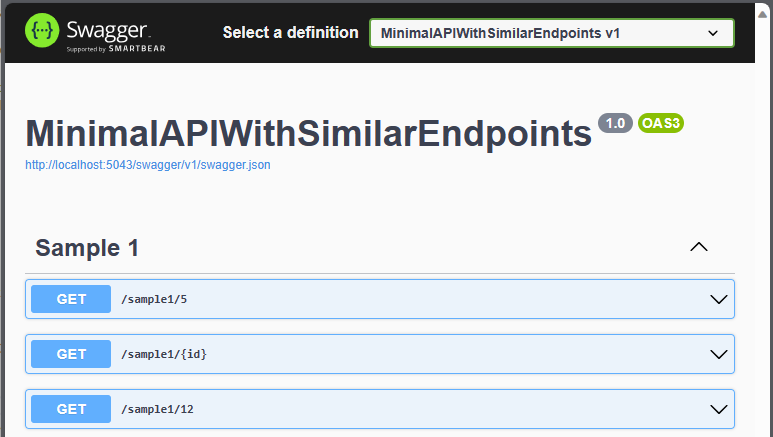Screen dimensions: 773x437
Task: Expand the /sample1/5 operation with its chevron
Action: [718, 299]
